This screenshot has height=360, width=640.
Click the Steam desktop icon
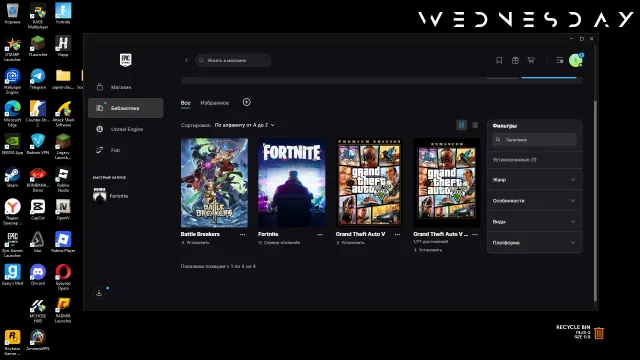tap(12, 178)
